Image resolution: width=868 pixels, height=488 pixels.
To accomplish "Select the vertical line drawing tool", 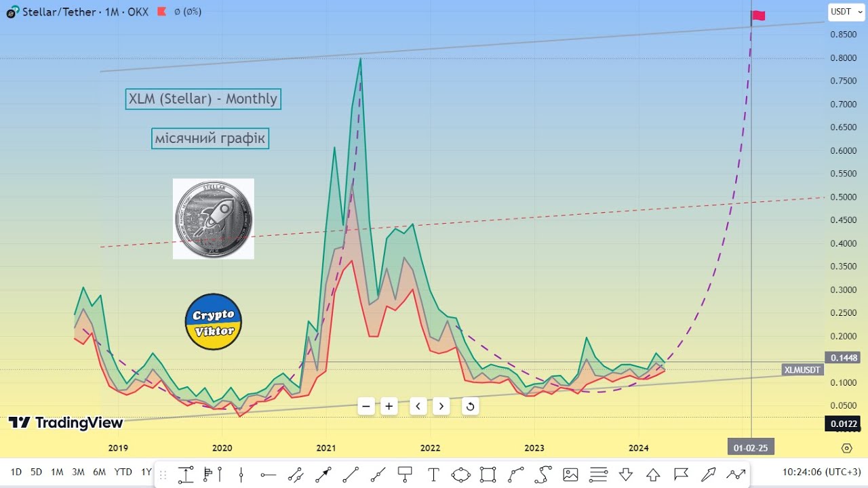I will 241,474.
